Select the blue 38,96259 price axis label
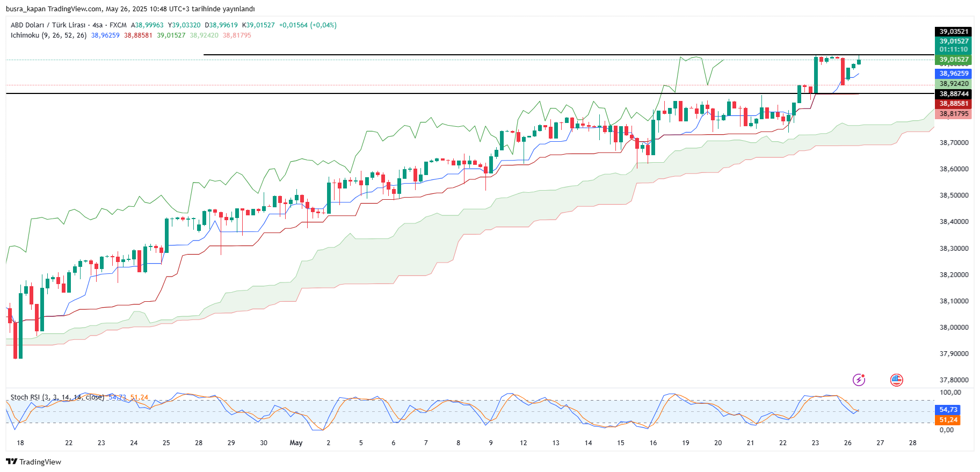The image size is (980, 472). coord(954,74)
